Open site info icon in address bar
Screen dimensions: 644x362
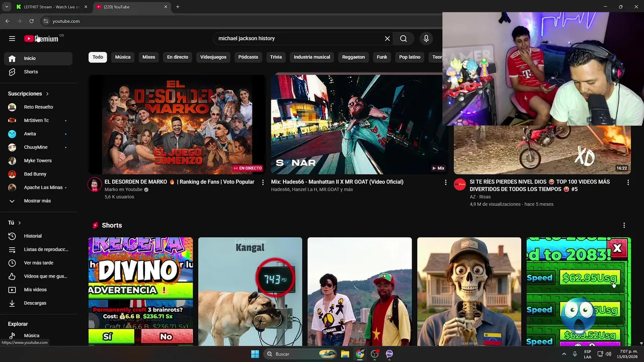[46, 21]
